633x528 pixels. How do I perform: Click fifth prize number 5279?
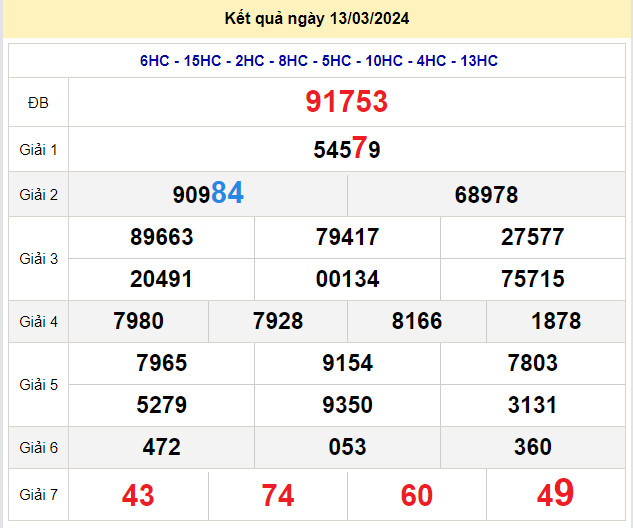click(x=161, y=405)
